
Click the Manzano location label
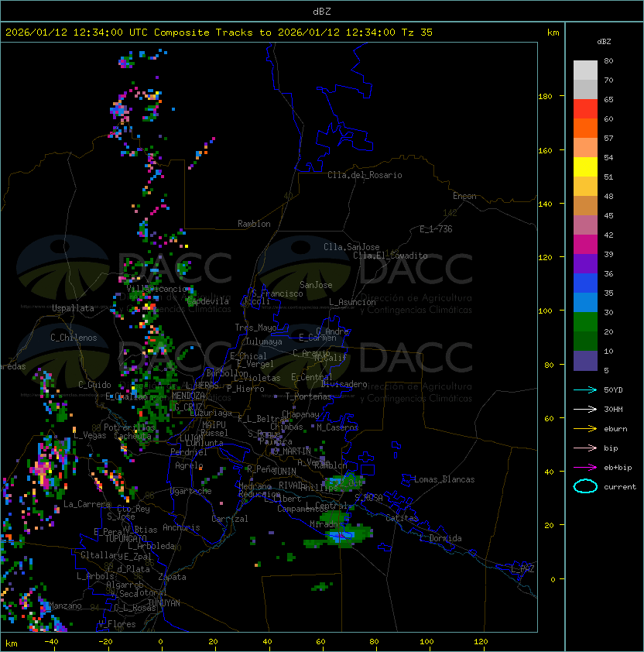coord(65,606)
